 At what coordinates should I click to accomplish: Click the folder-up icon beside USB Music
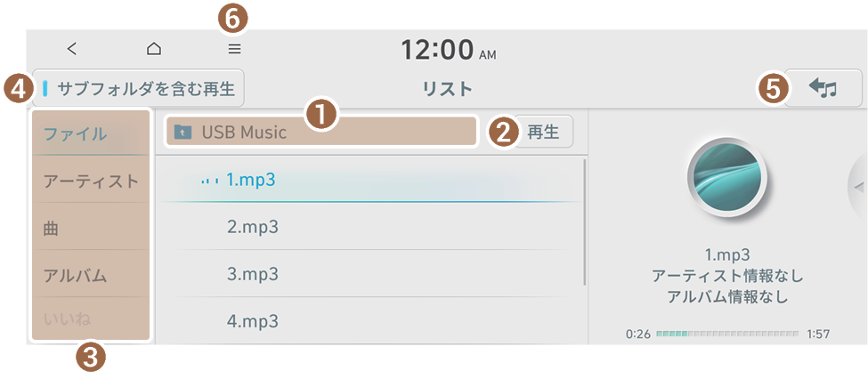[183, 133]
